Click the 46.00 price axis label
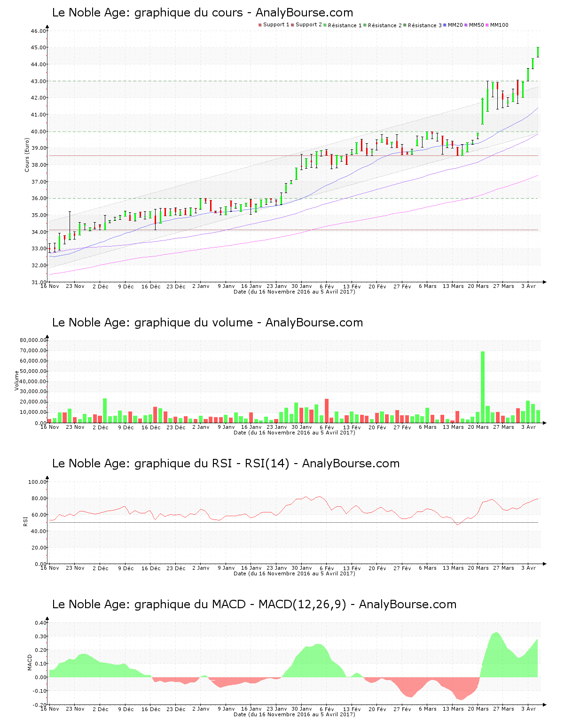The height and width of the screenshot is (728, 564). [x=39, y=31]
